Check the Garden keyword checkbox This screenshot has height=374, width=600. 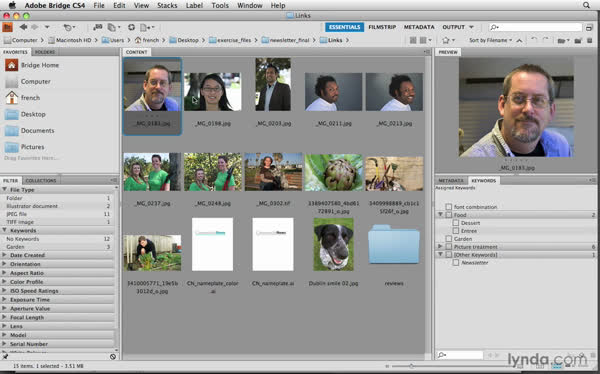(448, 239)
